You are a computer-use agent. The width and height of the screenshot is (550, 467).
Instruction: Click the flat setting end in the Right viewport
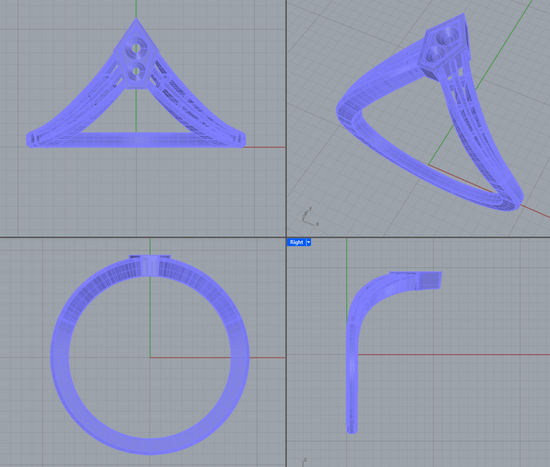429,280
